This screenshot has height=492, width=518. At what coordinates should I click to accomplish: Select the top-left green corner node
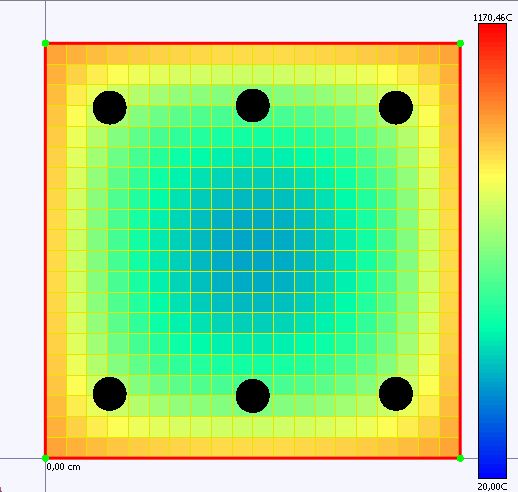46,43
